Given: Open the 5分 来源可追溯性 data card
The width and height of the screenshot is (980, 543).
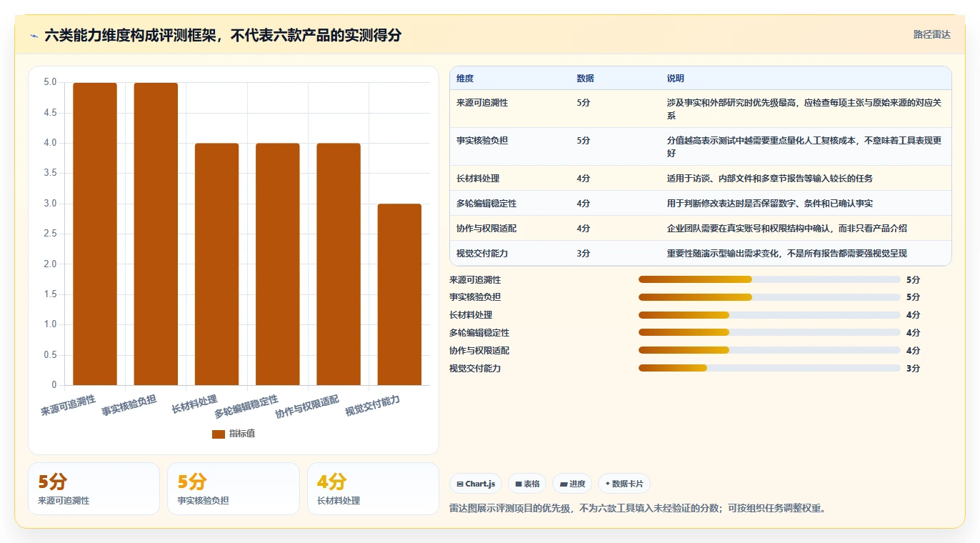Looking at the screenshot, I should click(94, 489).
